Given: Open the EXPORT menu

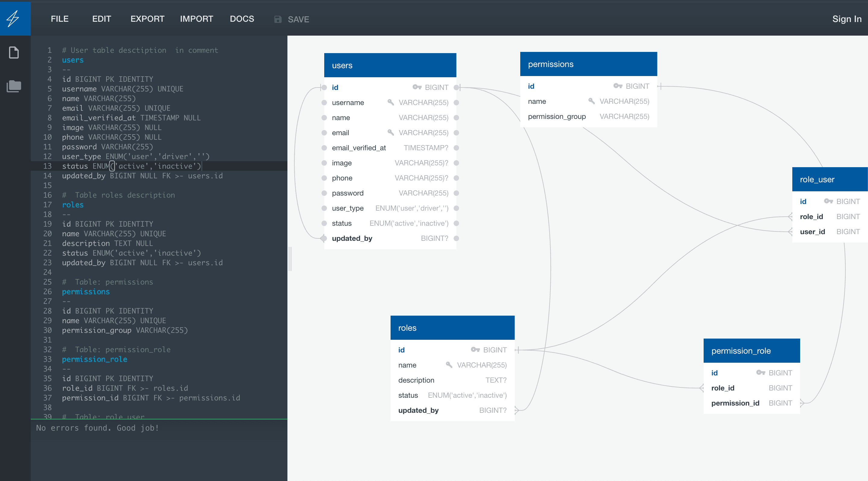Looking at the screenshot, I should [147, 19].
